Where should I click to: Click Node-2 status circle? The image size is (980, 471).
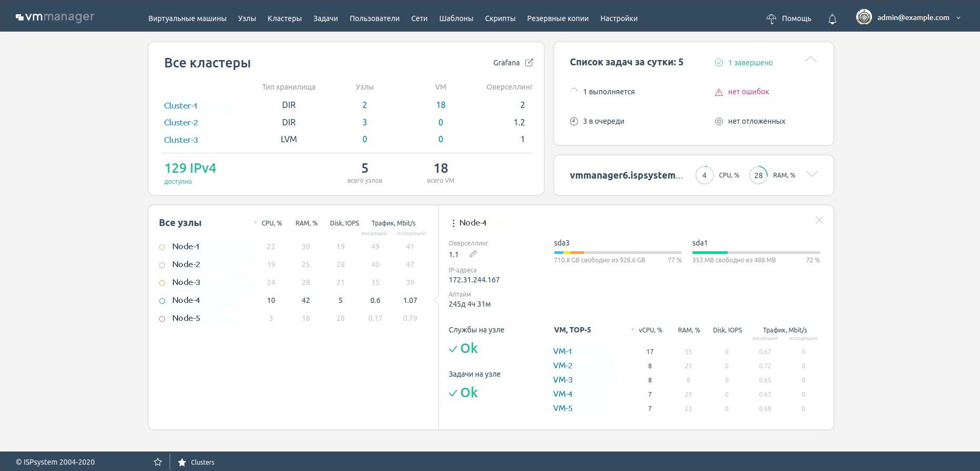tap(162, 265)
